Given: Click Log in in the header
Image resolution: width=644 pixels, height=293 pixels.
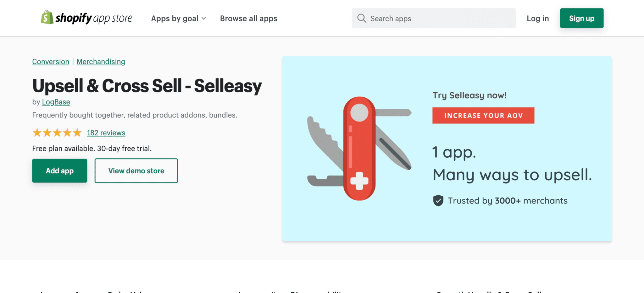Looking at the screenshot, I should coord(537,18).
